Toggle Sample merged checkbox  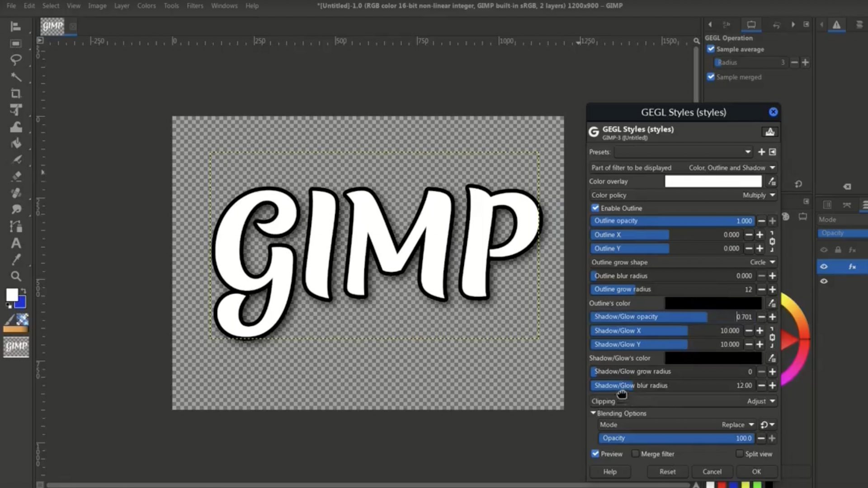point(711,77)
